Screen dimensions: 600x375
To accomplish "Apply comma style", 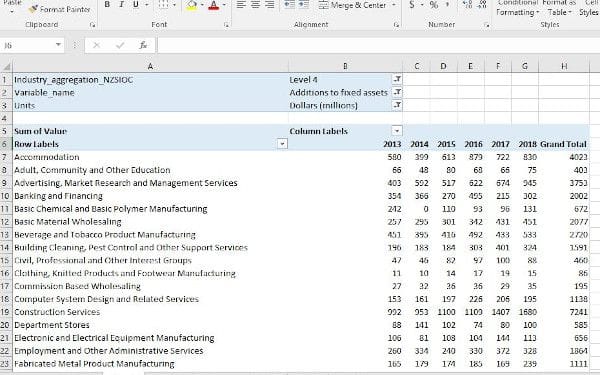I will point(447,5).
